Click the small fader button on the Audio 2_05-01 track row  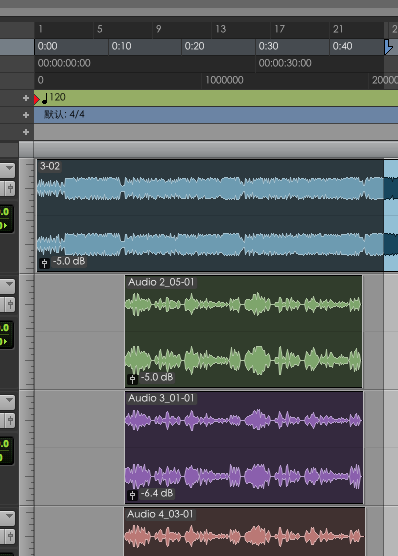(10, 304)
